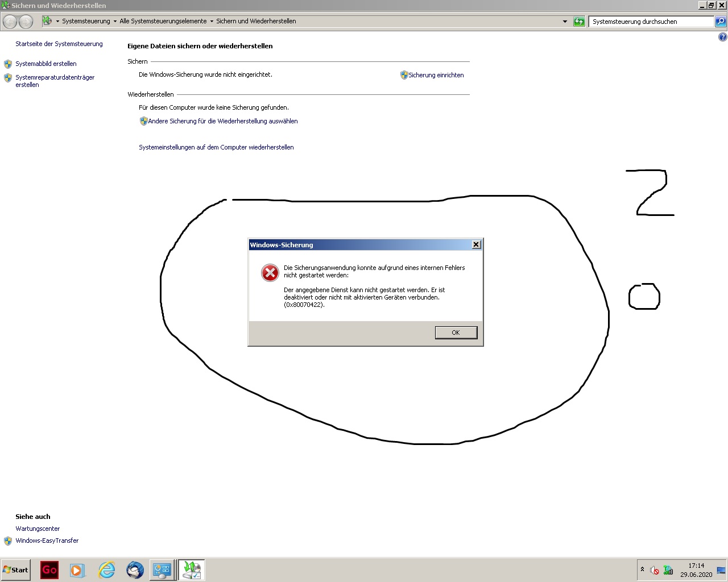
Task: Show hidden tray icons arrow
Action: [643, 569]
